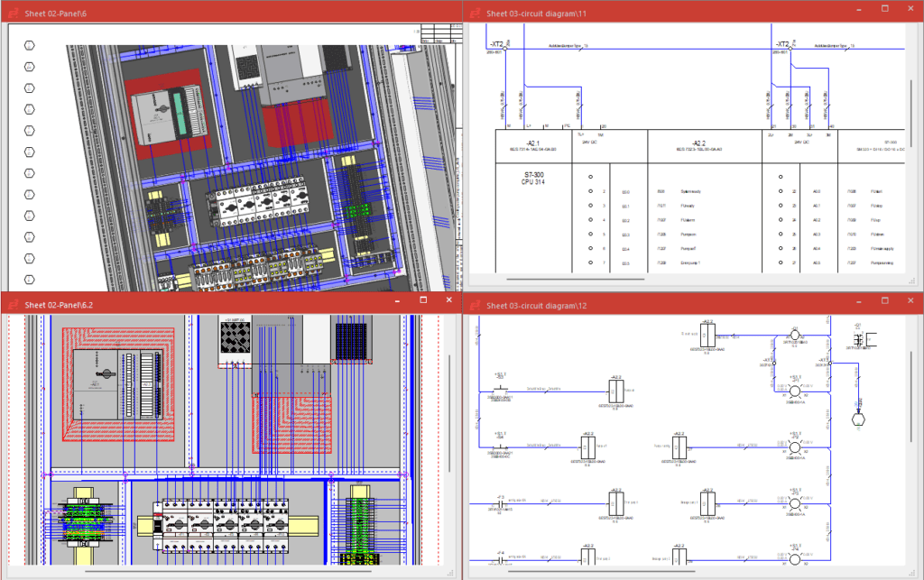Select the PLC module with rotary switch in Panel\6.2
The height and width of the screenshot is (580, 924).
[118, 384]
